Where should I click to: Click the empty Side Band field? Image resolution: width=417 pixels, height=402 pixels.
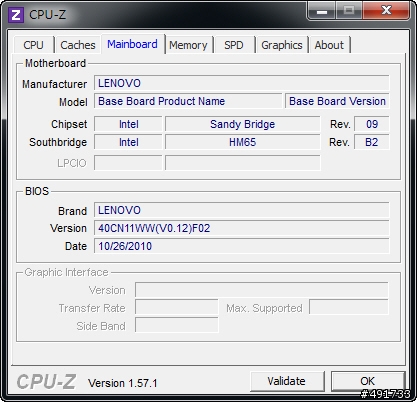click(x=177, y=325)
